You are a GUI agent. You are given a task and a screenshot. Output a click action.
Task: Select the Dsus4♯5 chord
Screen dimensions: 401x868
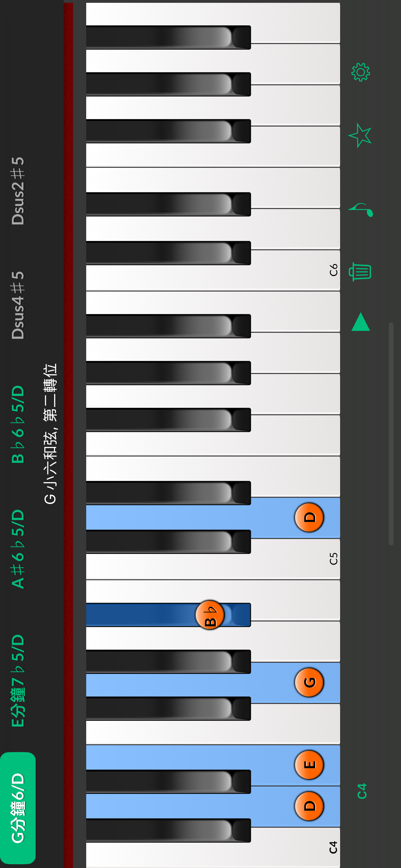18,305
